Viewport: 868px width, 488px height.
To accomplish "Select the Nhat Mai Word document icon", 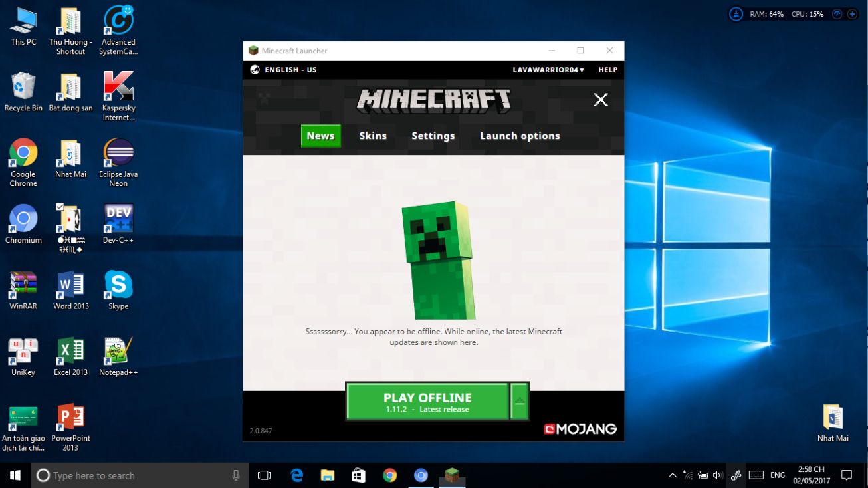I will point(833,422).
